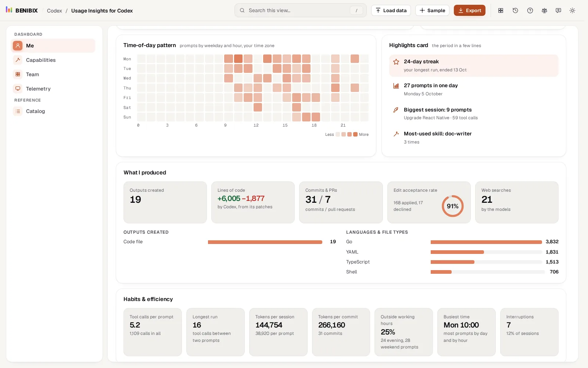Open the feedback chat bubble icon
Screen dimensions: 588x368
pos(558,10)
